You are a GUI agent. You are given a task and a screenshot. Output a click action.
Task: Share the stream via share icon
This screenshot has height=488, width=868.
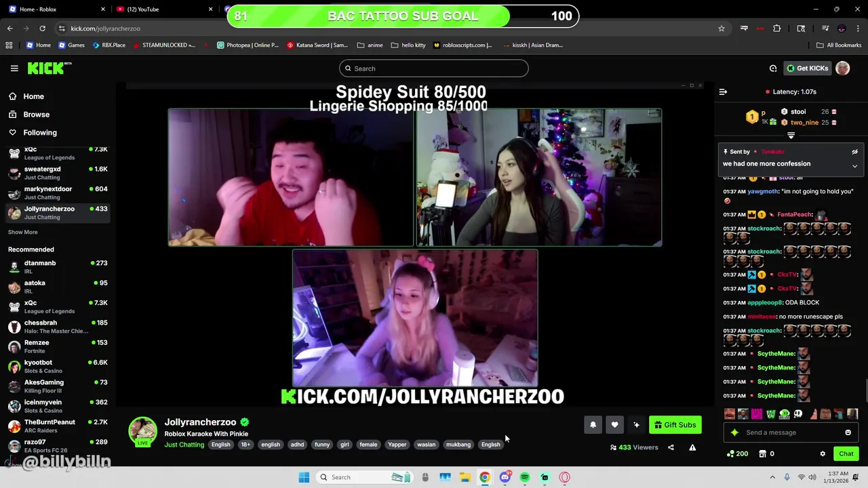point(671,447)
